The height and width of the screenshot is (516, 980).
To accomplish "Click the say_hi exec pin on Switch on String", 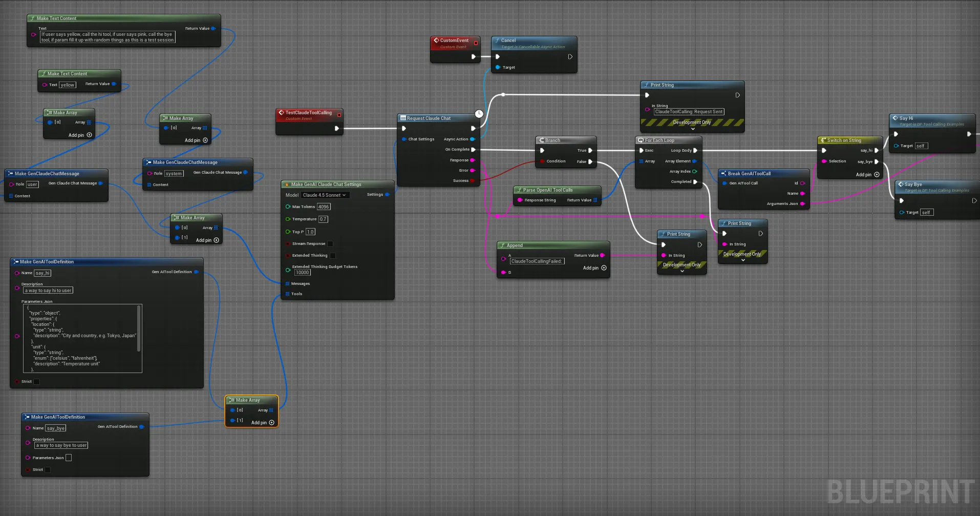I will pyautogui.click(x=876, y=150).
